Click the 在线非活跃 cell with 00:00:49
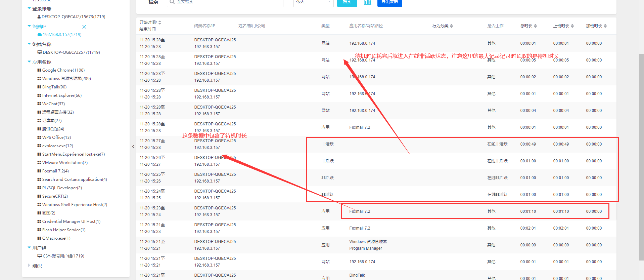The image size is (644, 280). coord(497,144)
